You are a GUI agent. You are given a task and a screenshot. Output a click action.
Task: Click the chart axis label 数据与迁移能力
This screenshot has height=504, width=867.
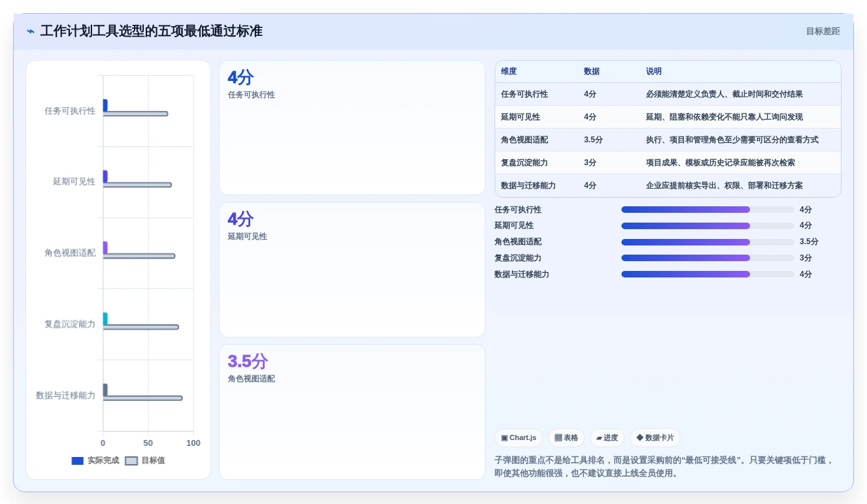[65, 395]
